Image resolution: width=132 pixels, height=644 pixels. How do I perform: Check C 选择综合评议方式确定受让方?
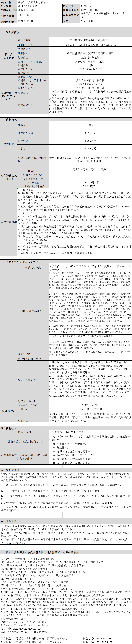pyautogui.click(x=51, y=459)
